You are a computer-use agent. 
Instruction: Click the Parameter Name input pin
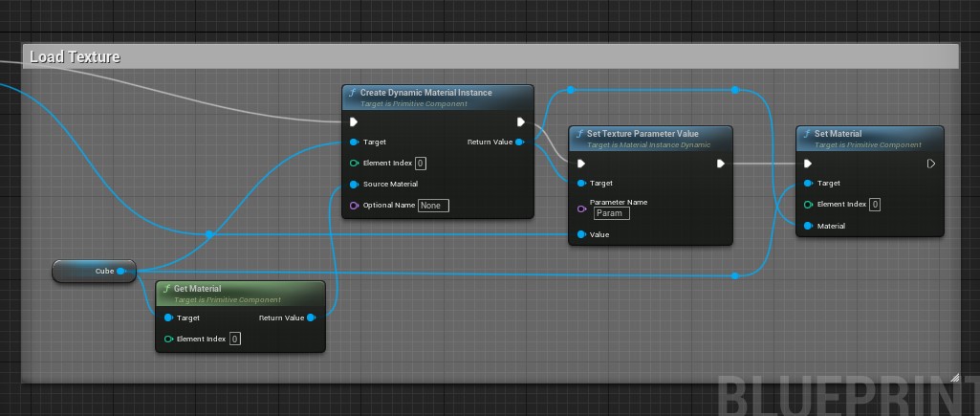pyautogui.click(x=581, y=208)
